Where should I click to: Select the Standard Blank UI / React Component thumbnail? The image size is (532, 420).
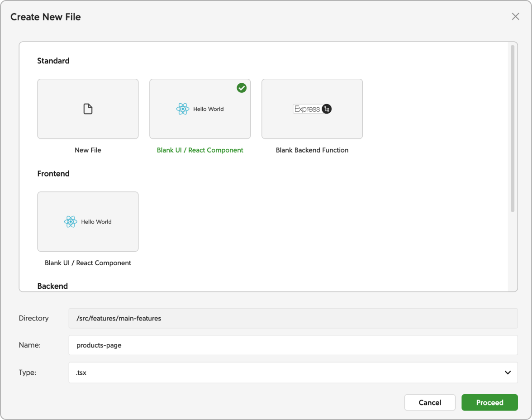[x=200, y=109]
